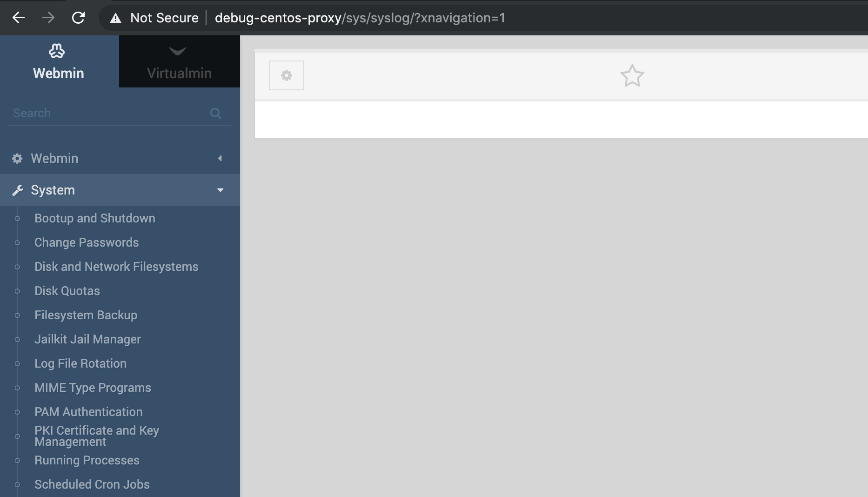Open Filesystem Backup
Screen dimensions: 868x497
coord(86,315)
